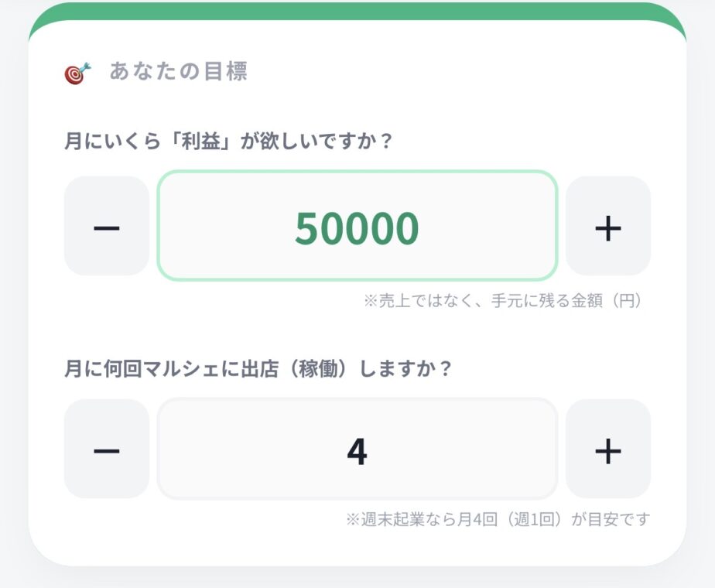Click the dart target icon beside あなたの目標
This screenshot has height=588, width=715.
pyautogui.click(x=77, y=73)
